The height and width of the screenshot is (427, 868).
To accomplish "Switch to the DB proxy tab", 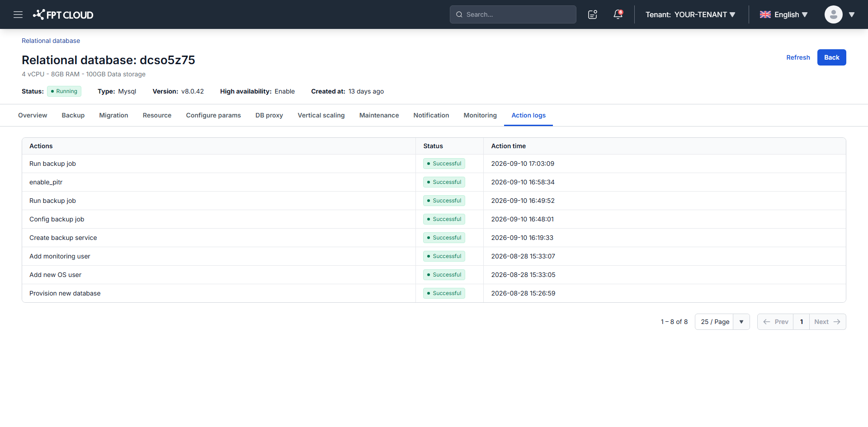I will [269, 115].
